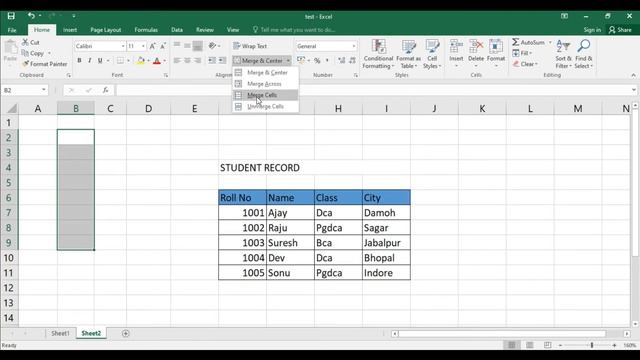Choose Merge Cells from the menu
The height and width of the screenshot is (360, 640).
[265, 95]
